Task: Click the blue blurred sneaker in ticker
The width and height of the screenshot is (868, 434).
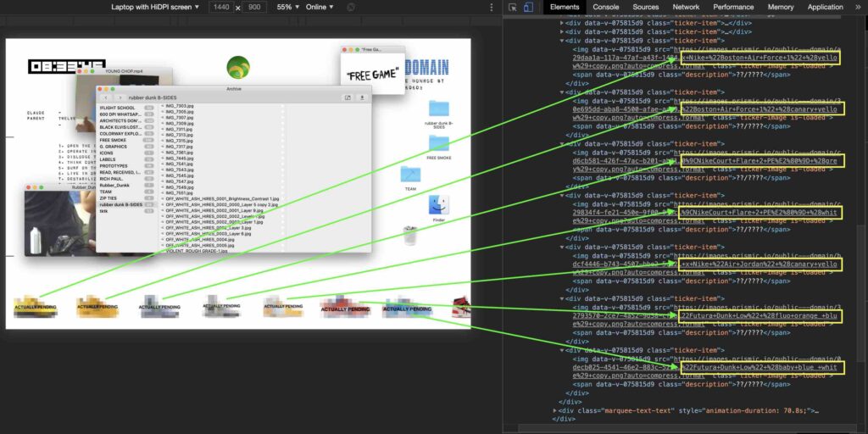Action: coord(408,307)
